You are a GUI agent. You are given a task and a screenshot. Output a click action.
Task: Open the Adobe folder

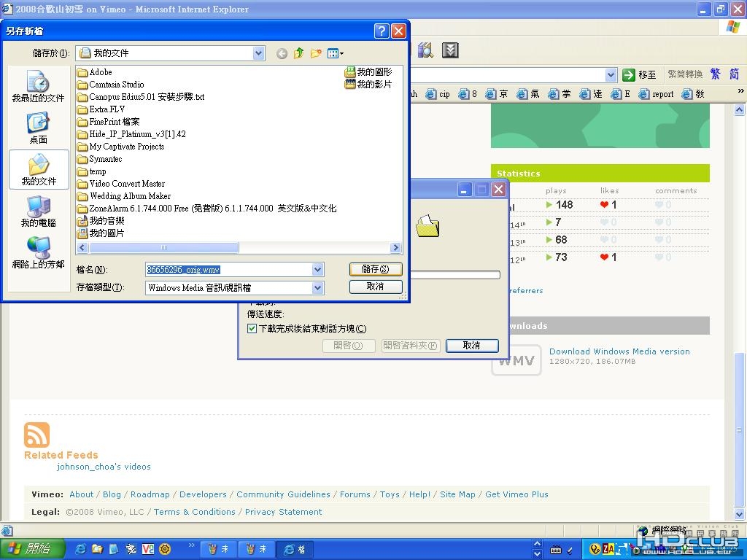(x=95, y=72)
